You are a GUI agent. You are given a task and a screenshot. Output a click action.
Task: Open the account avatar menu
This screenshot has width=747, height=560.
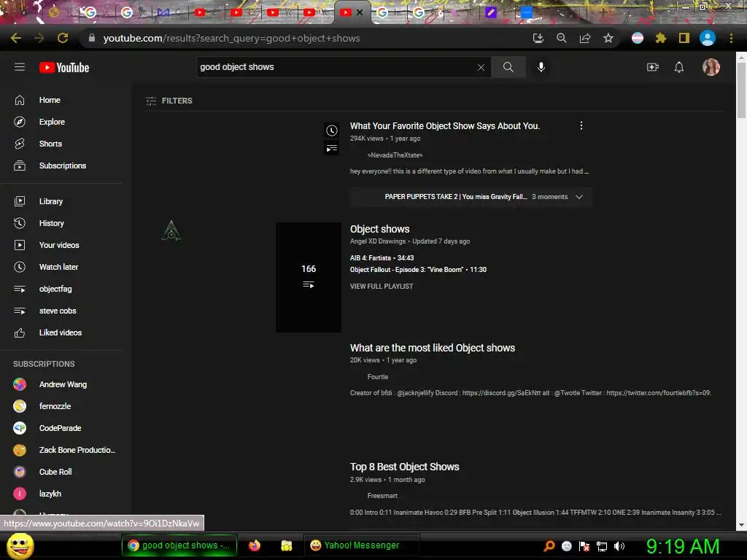pos(711,67)
